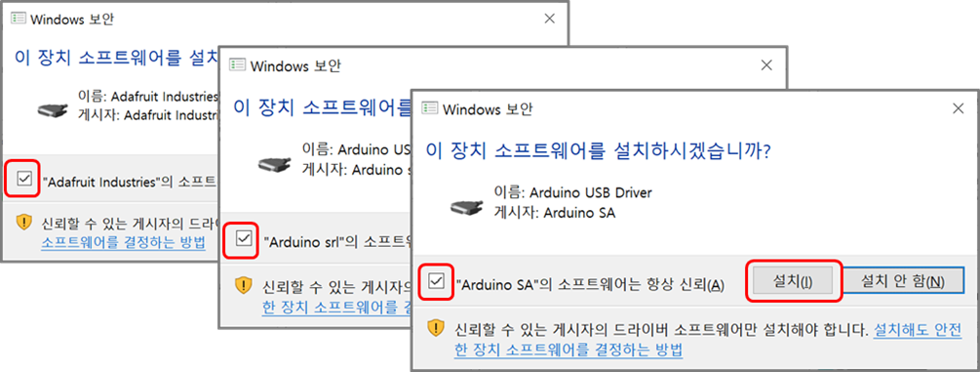The height and width of the screenshot is (372, 980).
Task: Click "이름: Arduino USB Driver" text in front dialog
Action: [x=572, y=193]
